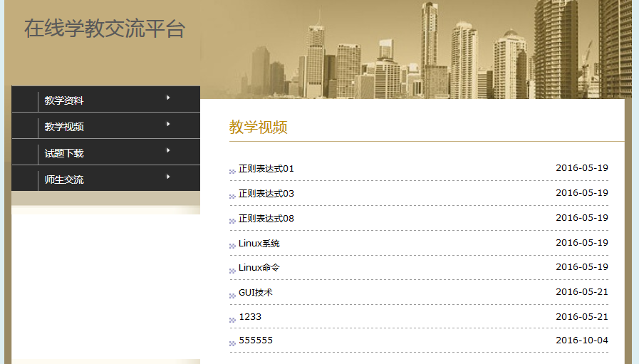The width and height of the screenshot is (639, 364).
Task: Click the bullet icon beside 正则表达式03
Action: [x=232, y=197]
